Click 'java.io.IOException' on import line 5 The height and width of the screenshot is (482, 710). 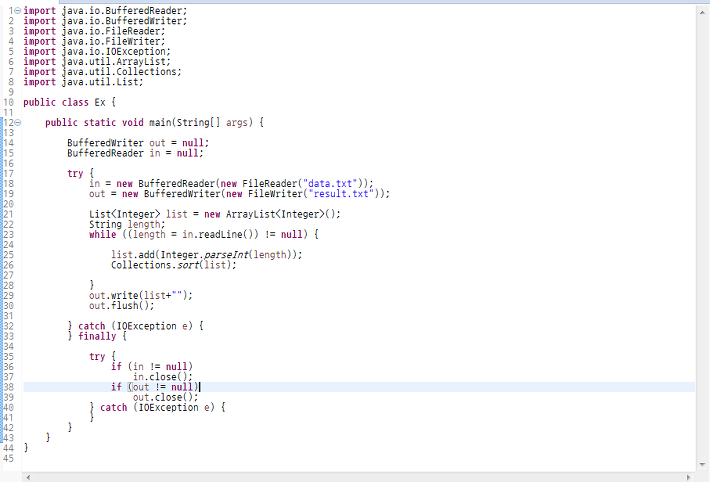(114, 52)
